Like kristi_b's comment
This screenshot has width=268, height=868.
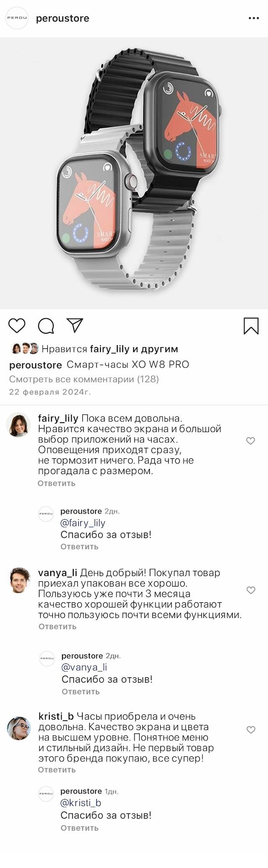click(250, 730)
